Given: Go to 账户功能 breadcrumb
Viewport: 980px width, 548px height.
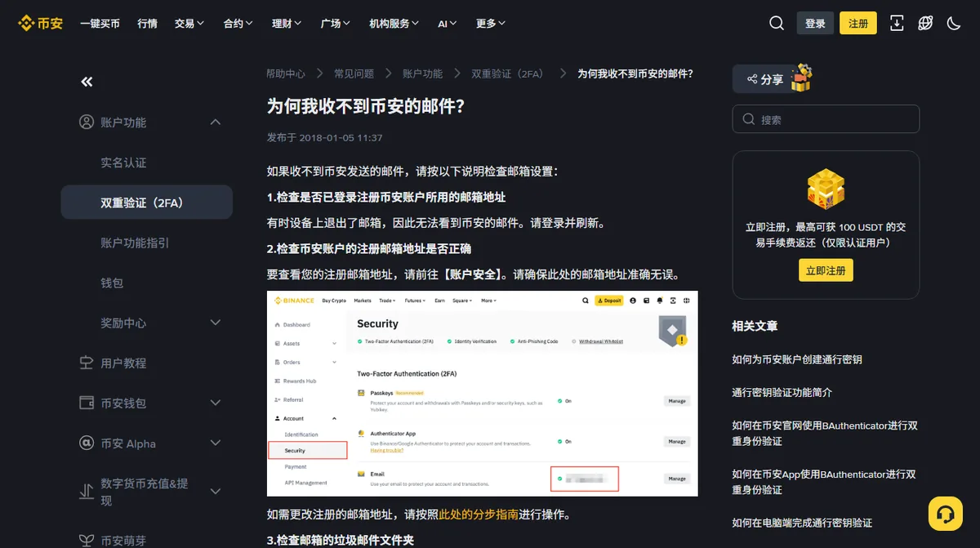Looking at the screenshot, I should pyautogui.click(x=422, y=74).
